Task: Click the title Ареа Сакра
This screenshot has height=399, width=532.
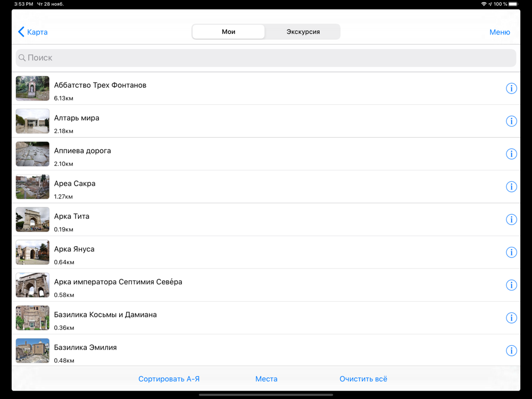Action: (74, 184)
